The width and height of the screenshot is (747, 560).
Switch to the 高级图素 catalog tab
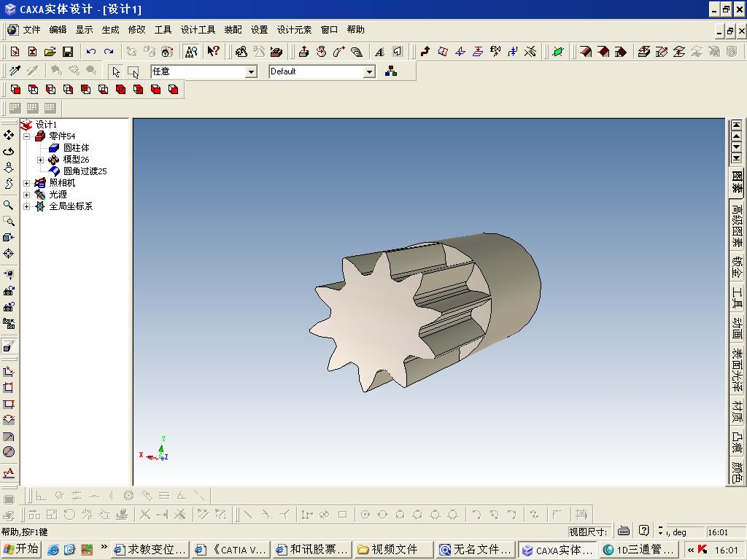(737, 226)
